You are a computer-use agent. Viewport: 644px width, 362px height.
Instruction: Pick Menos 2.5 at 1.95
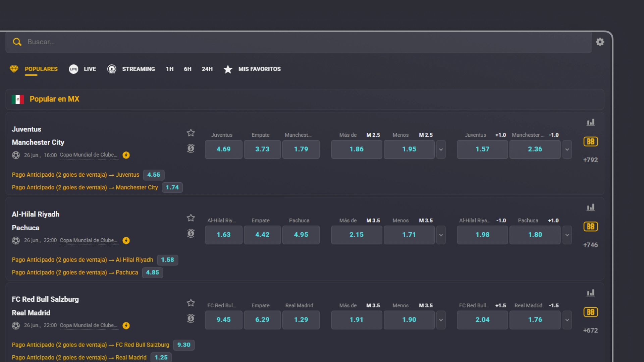[409, 149]
